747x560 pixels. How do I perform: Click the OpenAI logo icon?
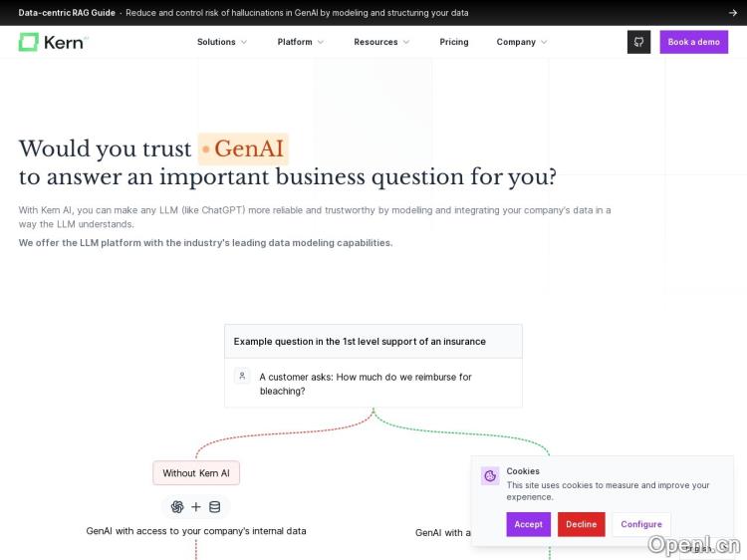(177, 507)
